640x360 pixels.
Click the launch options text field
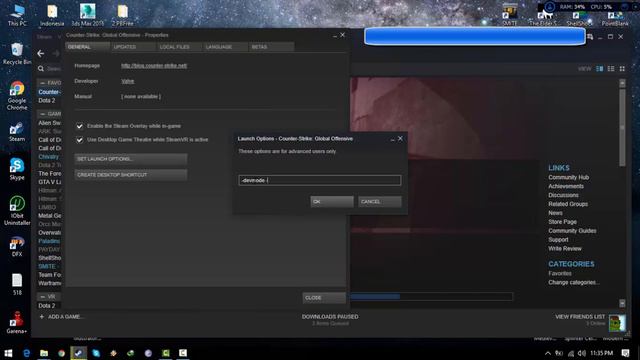click(x=320, y=180)
